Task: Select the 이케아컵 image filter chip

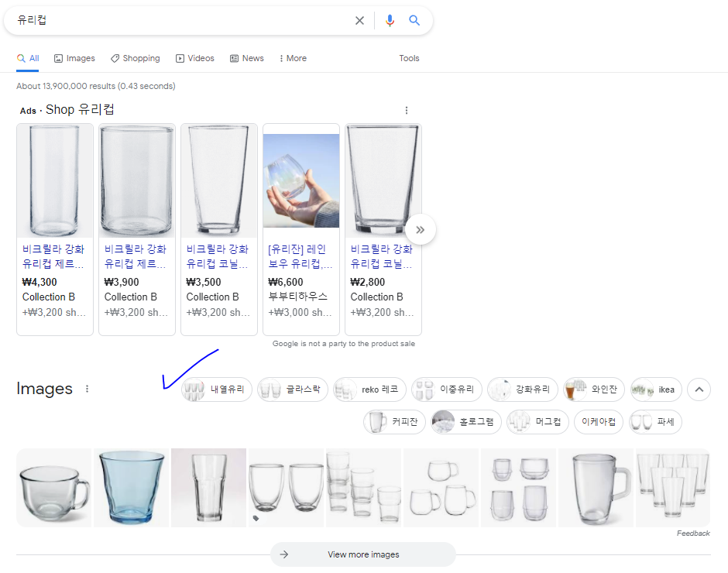Action: pyautogui.click(x=599, y=422)
